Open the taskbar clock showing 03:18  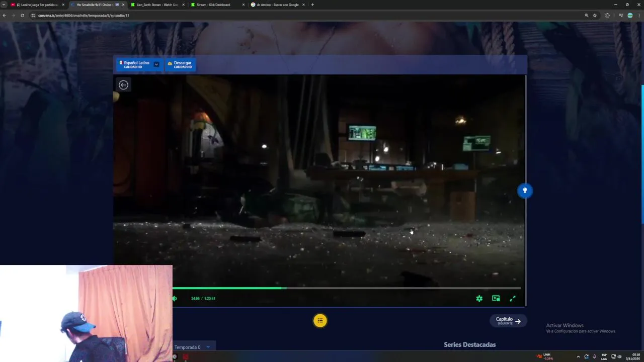[x=633, y=356]
